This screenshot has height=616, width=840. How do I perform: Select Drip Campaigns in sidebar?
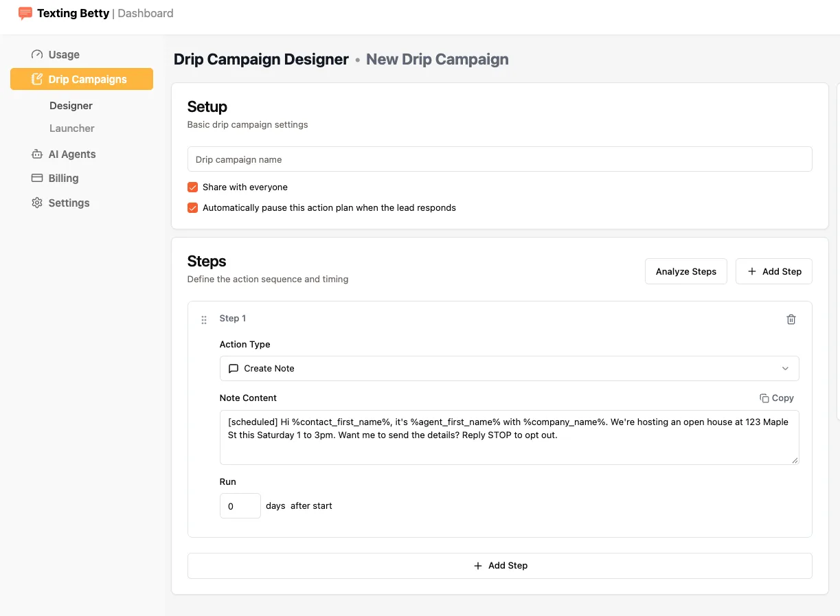(x=82, y=79)
